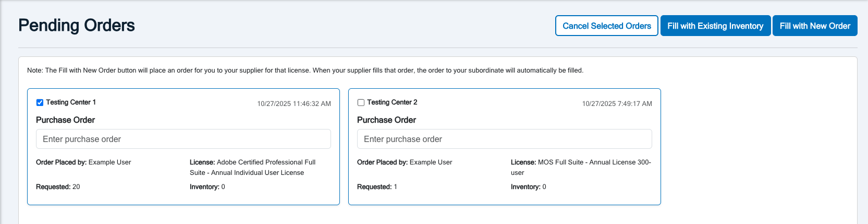The width and height of the screenshot is (868, 224).
Task: Focus Testing Center 2 purchase order field
Action: click(504, 139)
